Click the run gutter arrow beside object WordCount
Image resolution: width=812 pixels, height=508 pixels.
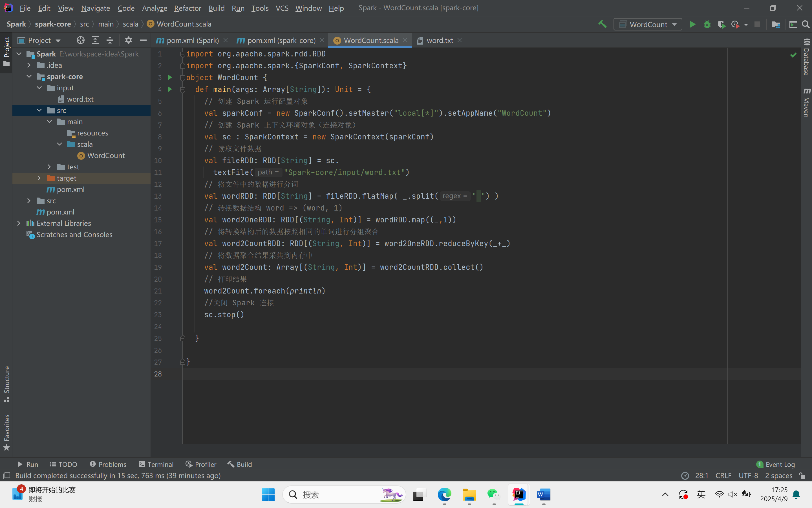pos(170,78)
